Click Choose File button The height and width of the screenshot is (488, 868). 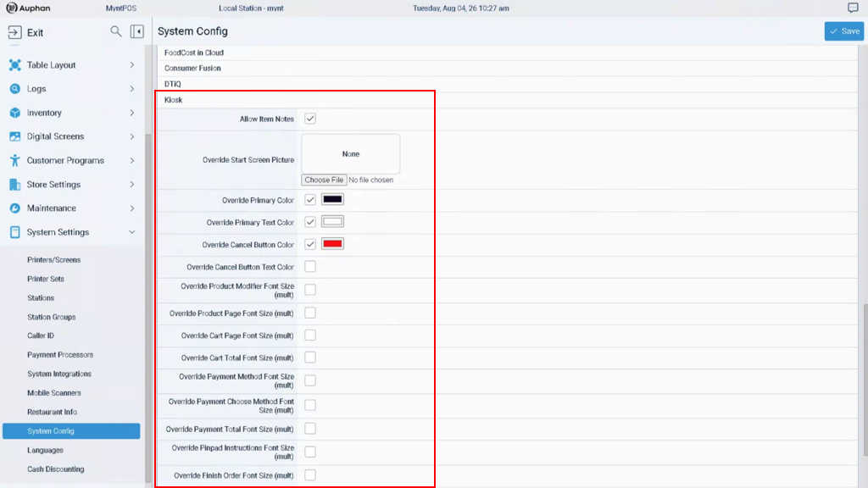coord(324,180)
